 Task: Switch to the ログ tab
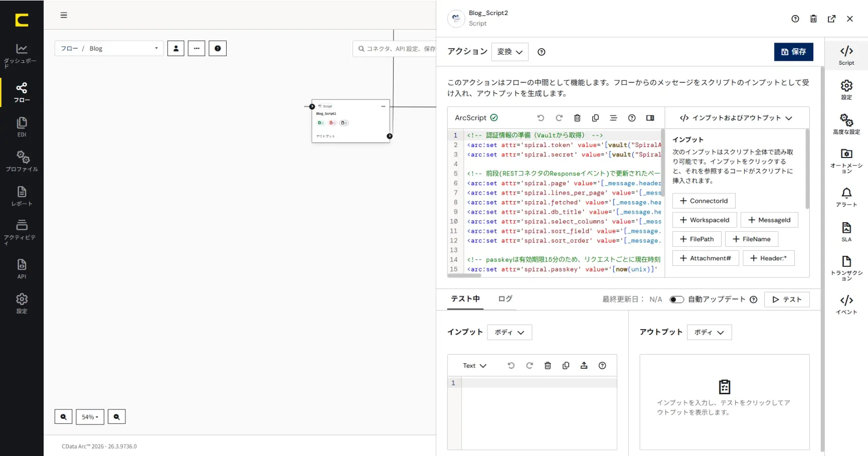[x=505, y=299]
